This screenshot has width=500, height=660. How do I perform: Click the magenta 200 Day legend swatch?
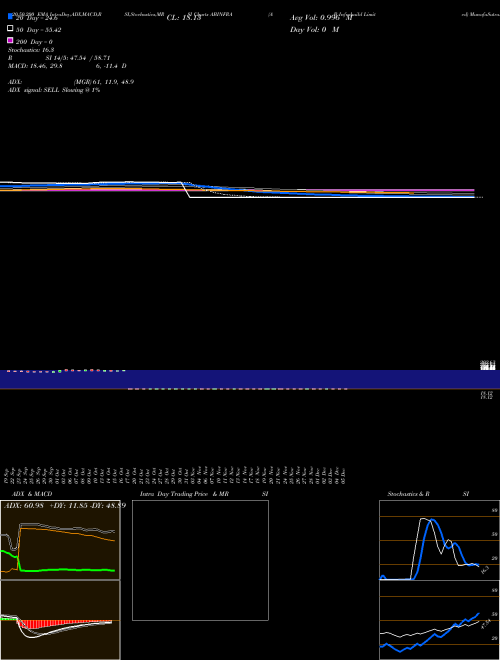[x=11, y=40]
